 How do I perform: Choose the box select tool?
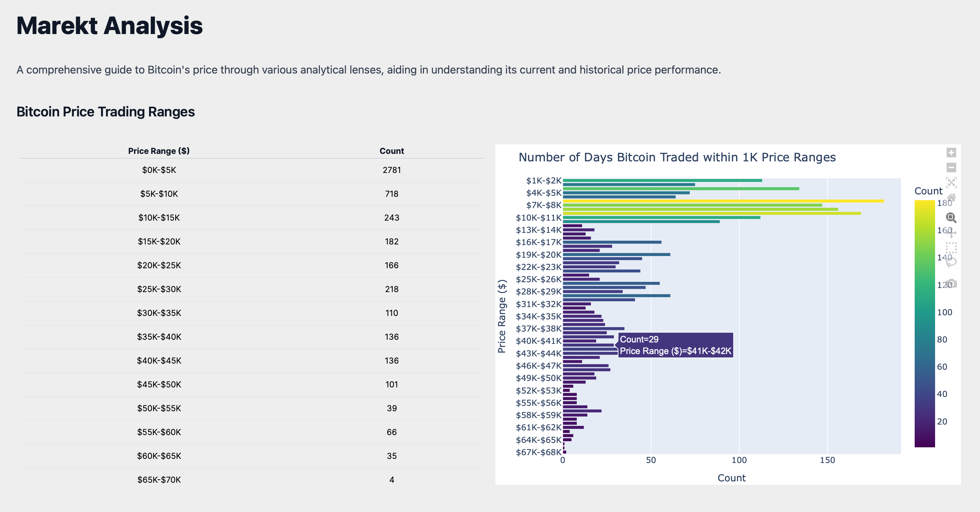coord(951,247)
